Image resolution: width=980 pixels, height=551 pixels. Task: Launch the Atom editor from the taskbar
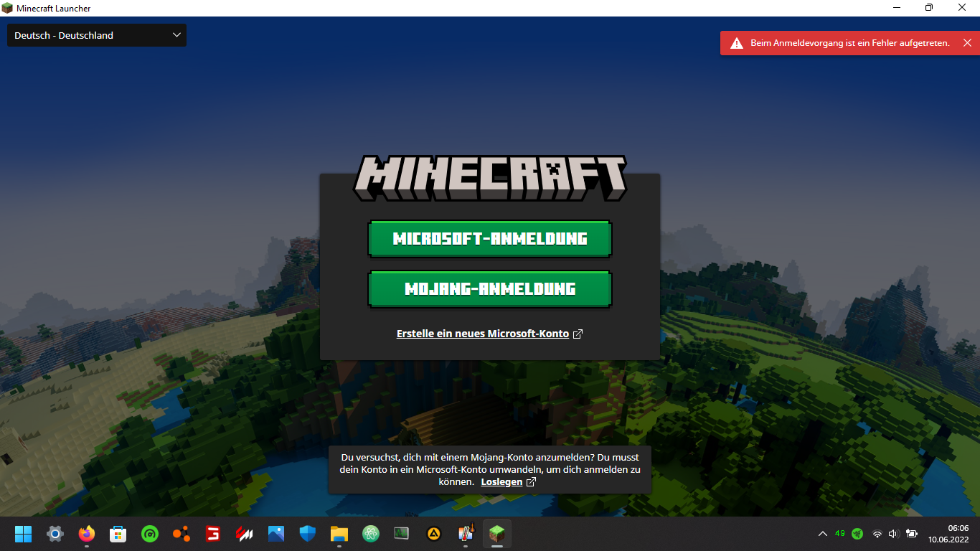click(370, 534)
